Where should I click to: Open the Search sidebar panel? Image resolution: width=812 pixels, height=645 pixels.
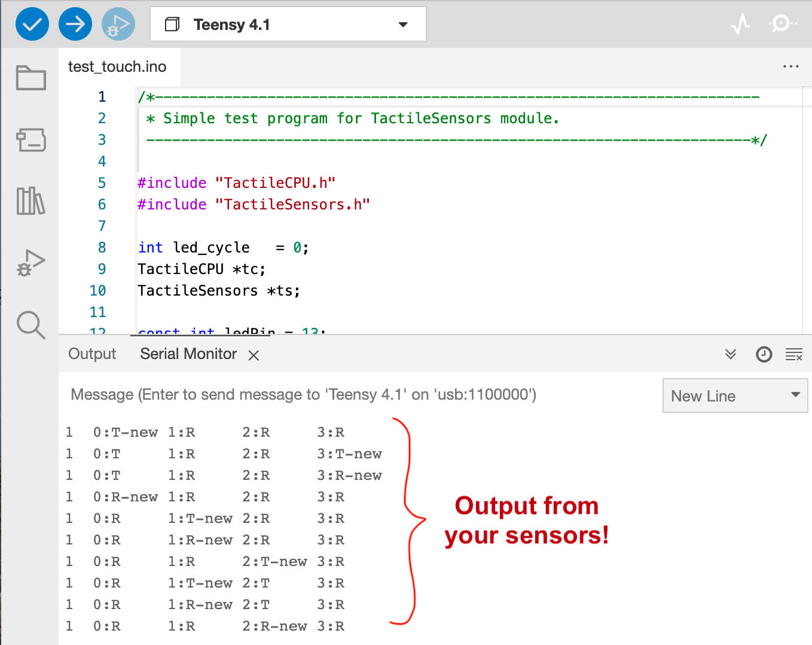31,325
